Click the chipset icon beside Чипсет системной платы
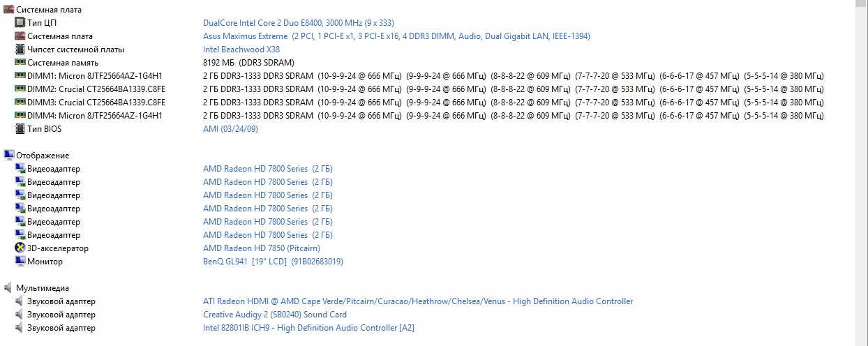Viewport: 868px width, 346px height. [x=20, y=50]
